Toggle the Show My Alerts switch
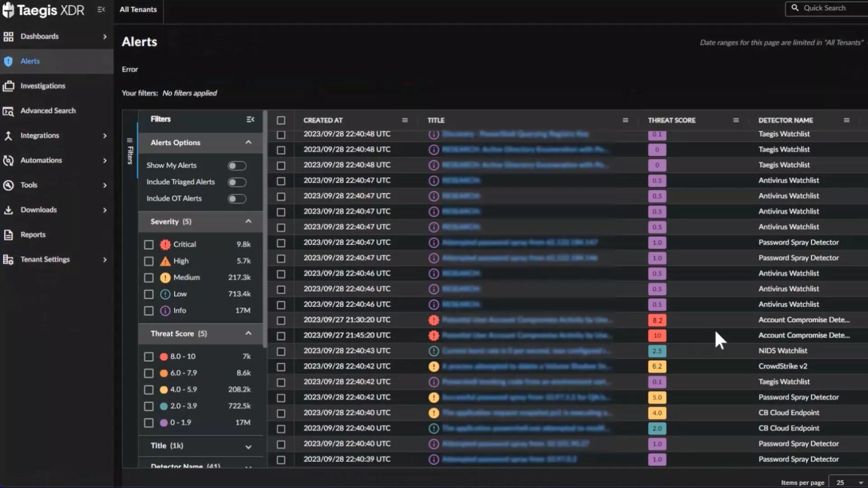 pos(236,166)
